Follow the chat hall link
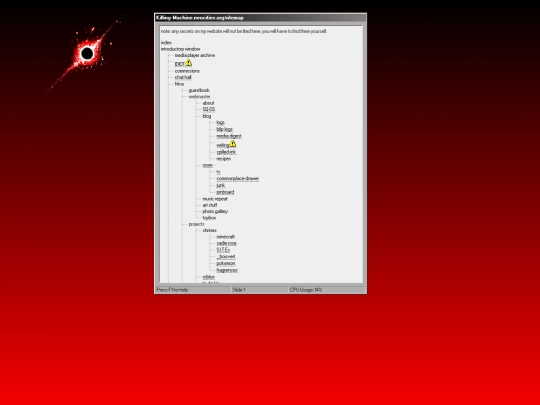Viewport: 540px width, 405px height. pos(183,77)
